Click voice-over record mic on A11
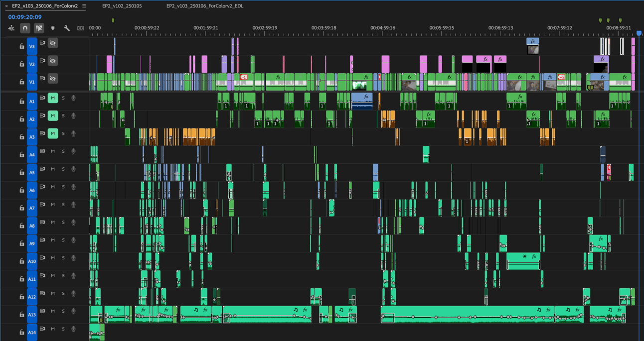644x341 pixels. pyautogui.click(x=73, y=276)
